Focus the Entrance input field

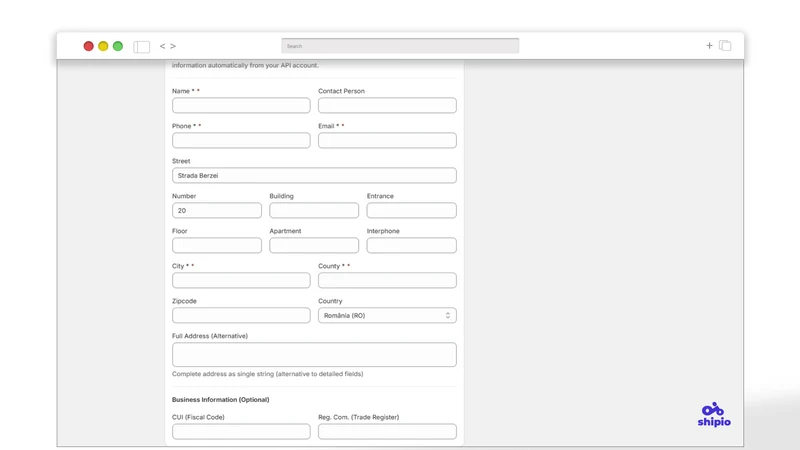pyautogui.click(x=411, y=210)
